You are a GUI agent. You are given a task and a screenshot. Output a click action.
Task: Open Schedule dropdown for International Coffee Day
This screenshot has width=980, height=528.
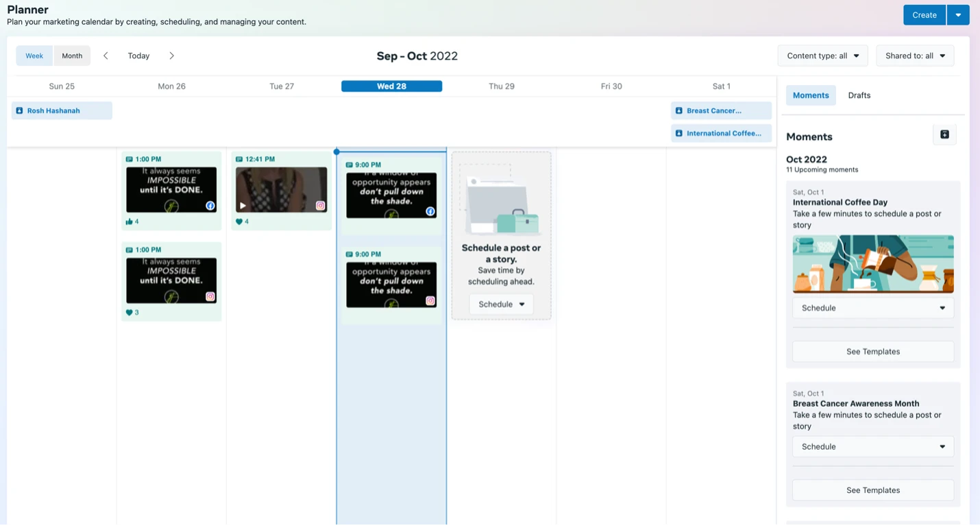[x=873, y=308]
